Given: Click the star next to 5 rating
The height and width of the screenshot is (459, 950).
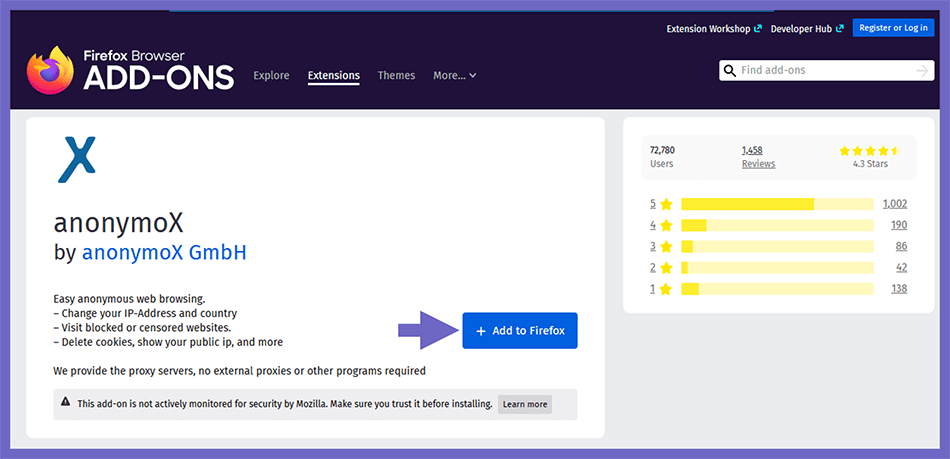Looking at the screenshot, I should pyautogui.click(x=666, y=204).
